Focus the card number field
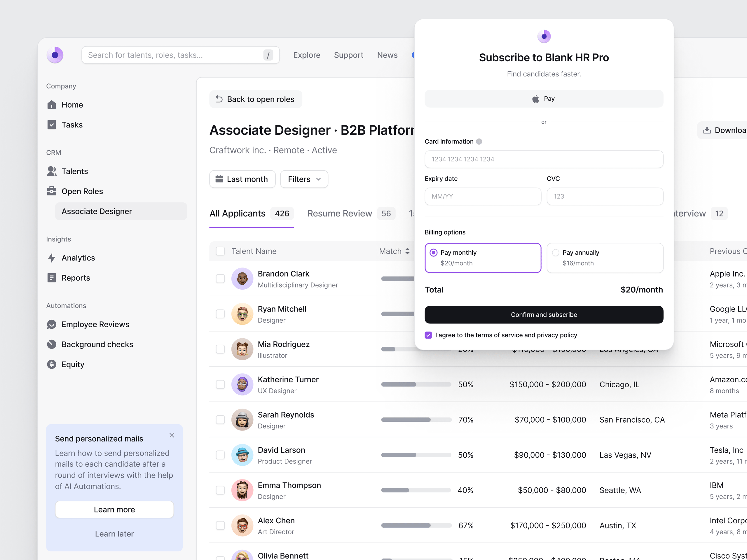The image size is (747, 560). click(x=544, y=159)
